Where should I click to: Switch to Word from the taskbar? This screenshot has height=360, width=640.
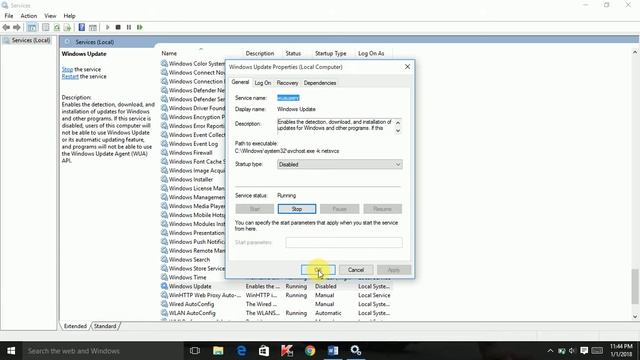333,351
